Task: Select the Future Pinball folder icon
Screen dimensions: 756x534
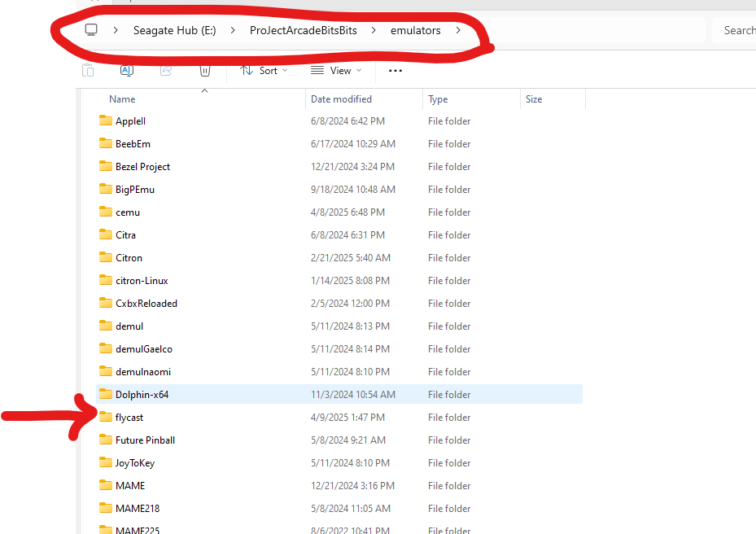Action: 106,439
